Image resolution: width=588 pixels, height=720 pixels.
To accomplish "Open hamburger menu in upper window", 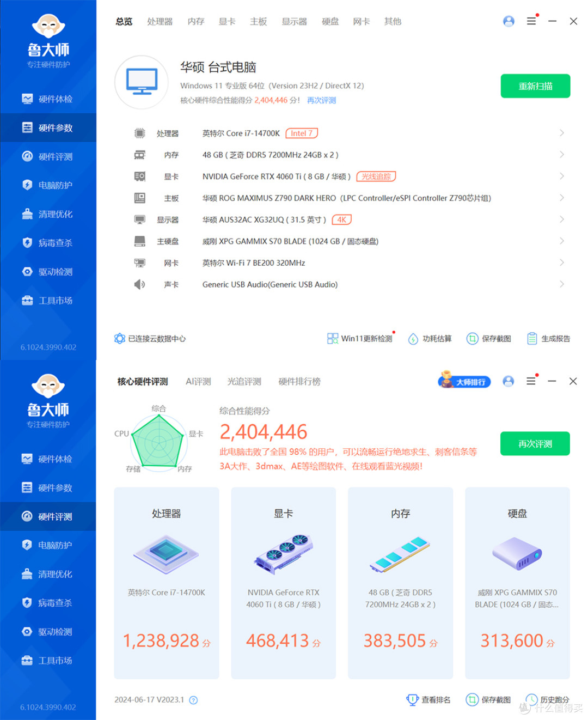I will pos(531,21).
